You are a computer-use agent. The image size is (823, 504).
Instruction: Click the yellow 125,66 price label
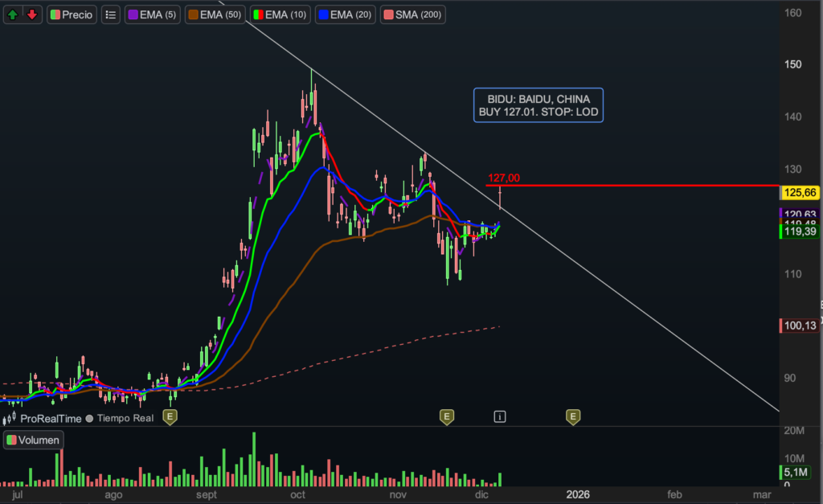pyautogui.click(x=799, y=193)
